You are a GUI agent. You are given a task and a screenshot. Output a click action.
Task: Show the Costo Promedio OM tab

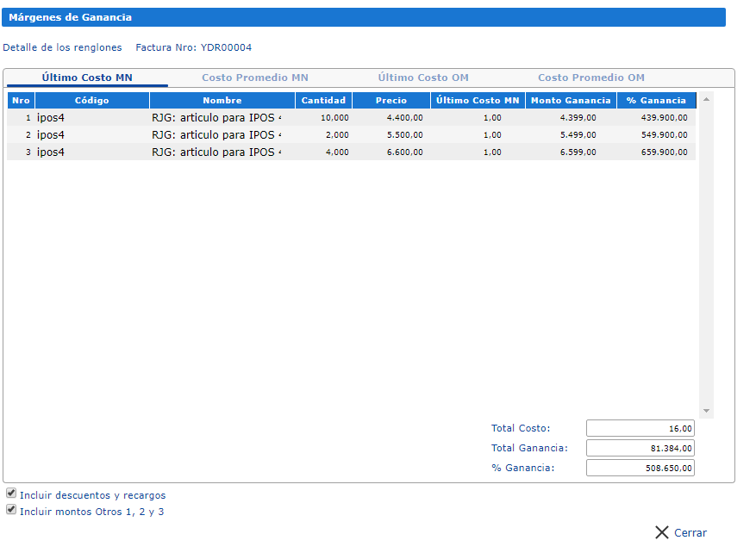[x=590, y=78]
